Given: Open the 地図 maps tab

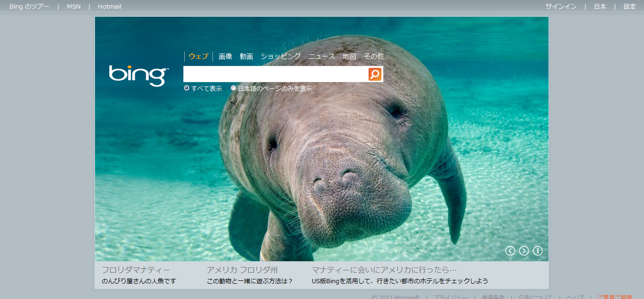Looking at the screenshot, I should pyautogui.click(x=349, y=56).
